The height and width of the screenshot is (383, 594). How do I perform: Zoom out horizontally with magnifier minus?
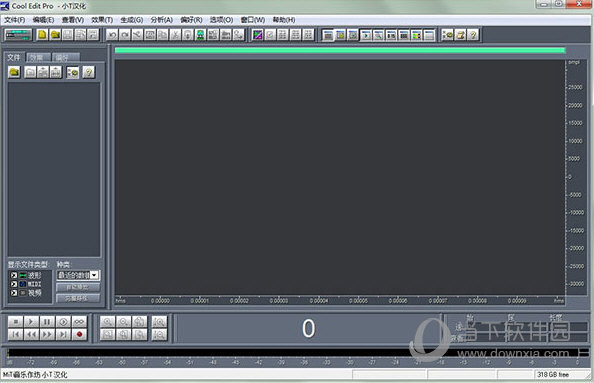pyautogui.click(x=123, y=322)
